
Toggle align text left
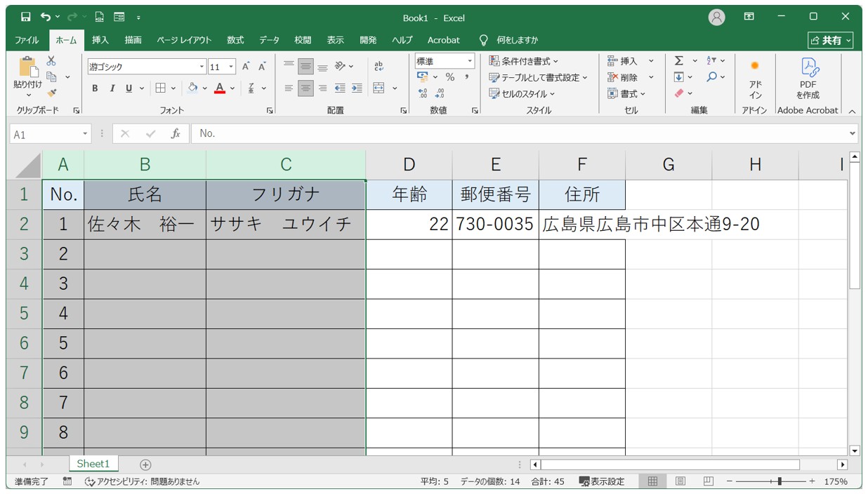[x=289, y=88]
